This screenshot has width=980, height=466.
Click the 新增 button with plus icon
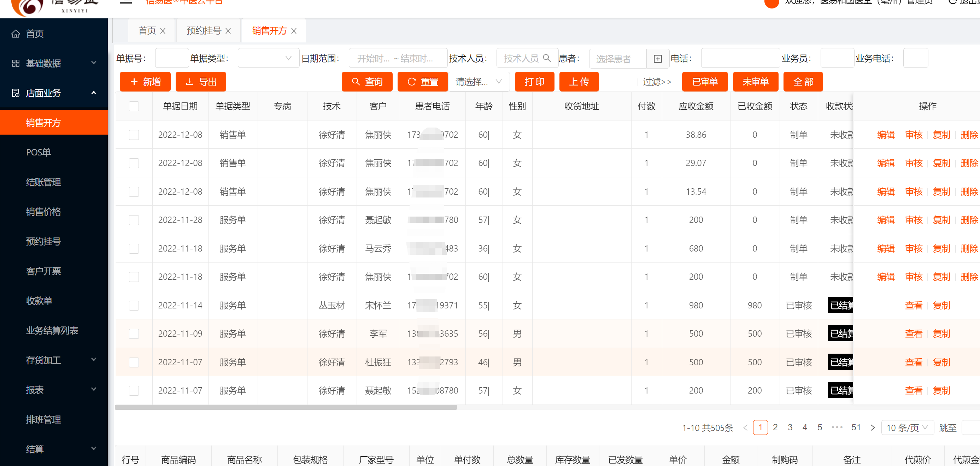[x=145, y=81]
